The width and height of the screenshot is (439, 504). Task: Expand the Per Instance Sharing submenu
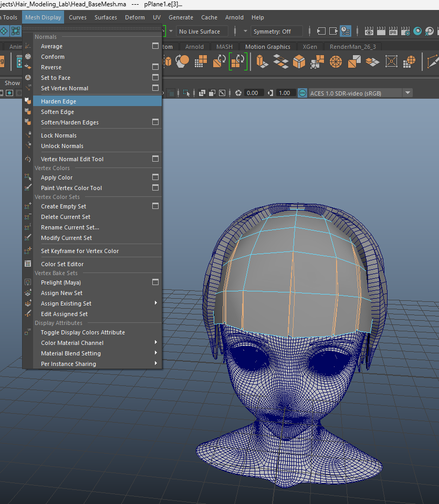pyautogui.click(x=155, y=363)
